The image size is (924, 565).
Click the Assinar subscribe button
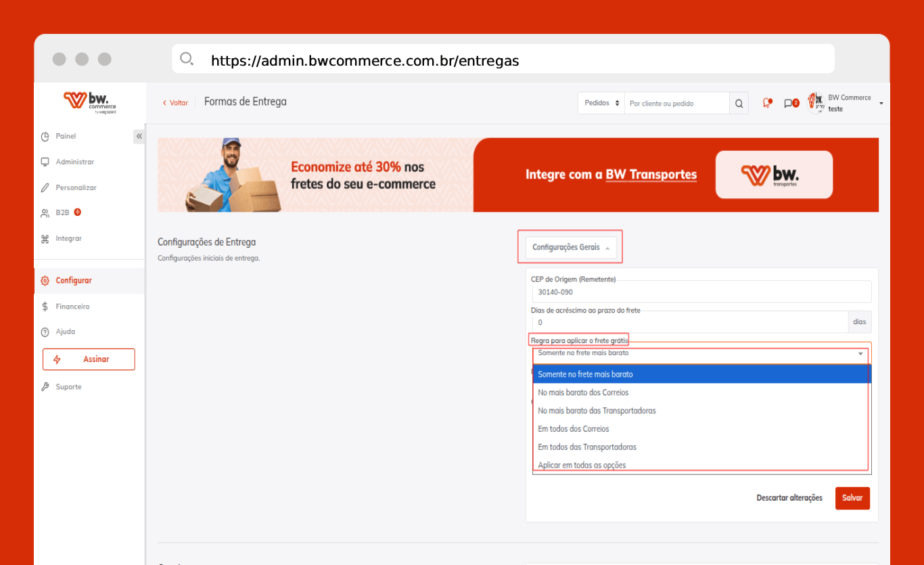tap(89, 359)
